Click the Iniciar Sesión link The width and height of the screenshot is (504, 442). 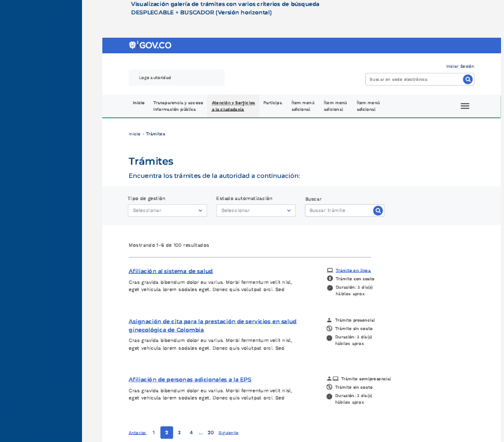[460, 66]
